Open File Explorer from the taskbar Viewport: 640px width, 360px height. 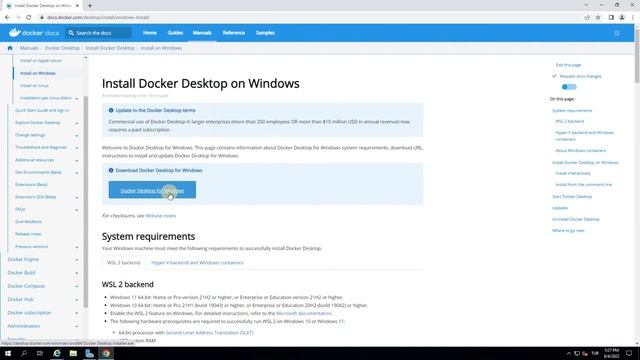pos(73,353)
